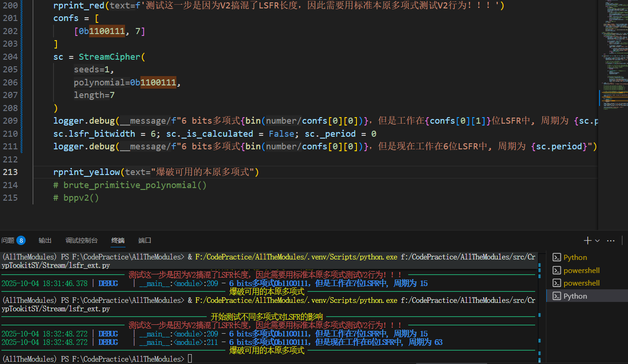Switch to the 问题 panel tab

pos(8,240)
